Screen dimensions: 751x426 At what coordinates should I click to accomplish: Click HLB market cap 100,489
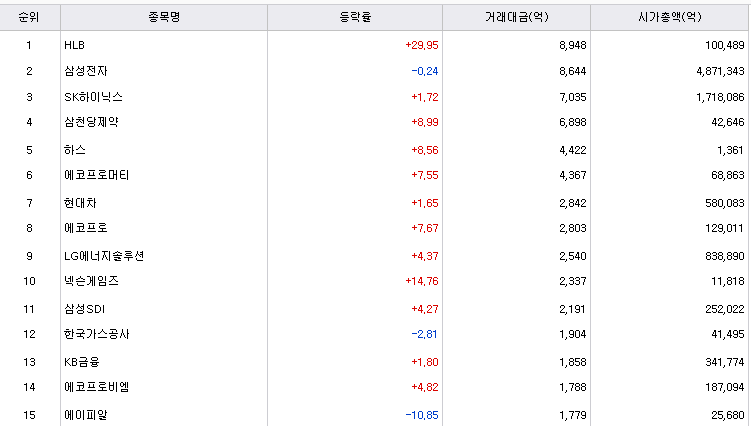pos(725,45)
